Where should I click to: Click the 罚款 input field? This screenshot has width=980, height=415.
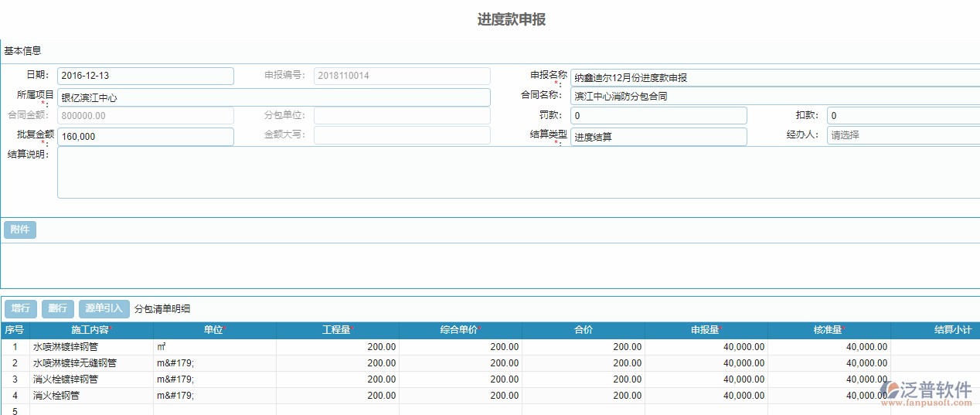[658, 116]
